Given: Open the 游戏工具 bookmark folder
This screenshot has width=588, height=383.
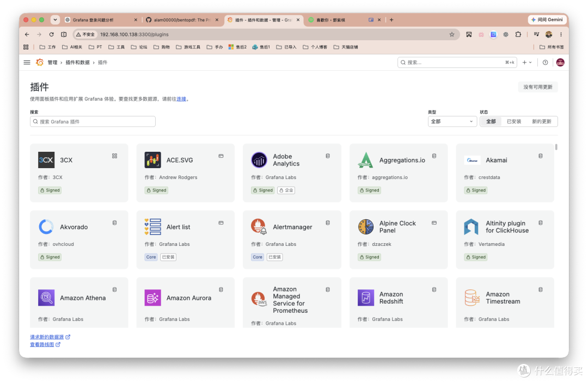Looking at the screenshot, I should click(188, 47).
